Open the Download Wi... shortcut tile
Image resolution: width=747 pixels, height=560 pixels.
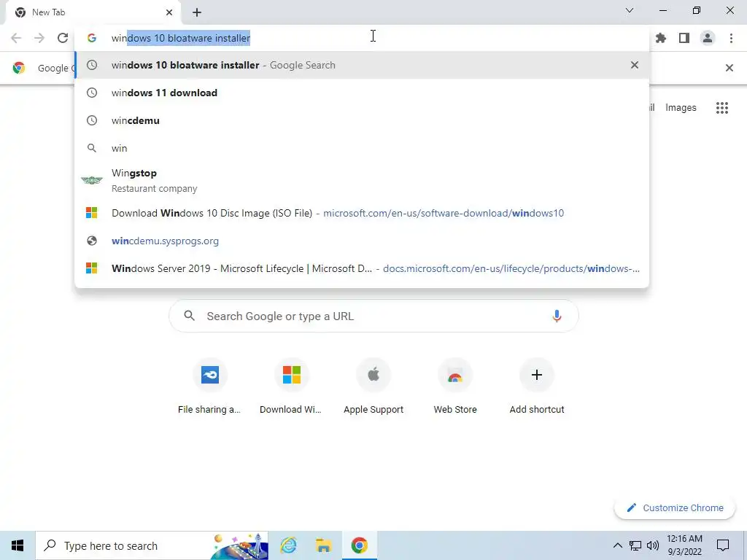click(291, 386)
